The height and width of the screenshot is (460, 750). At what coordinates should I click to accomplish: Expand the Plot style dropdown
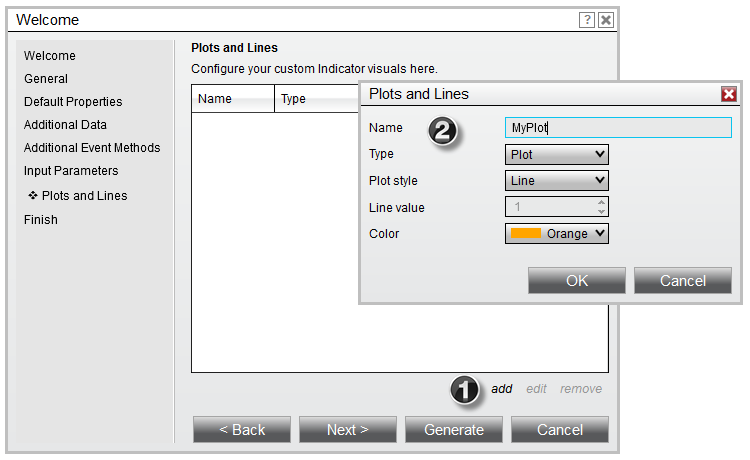tap(557, 181)
